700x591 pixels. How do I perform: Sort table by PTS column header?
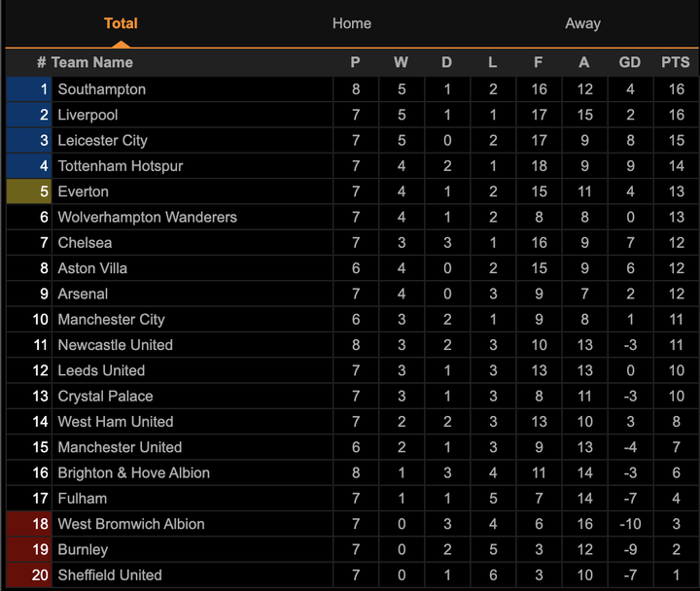(x=675, y=62)
